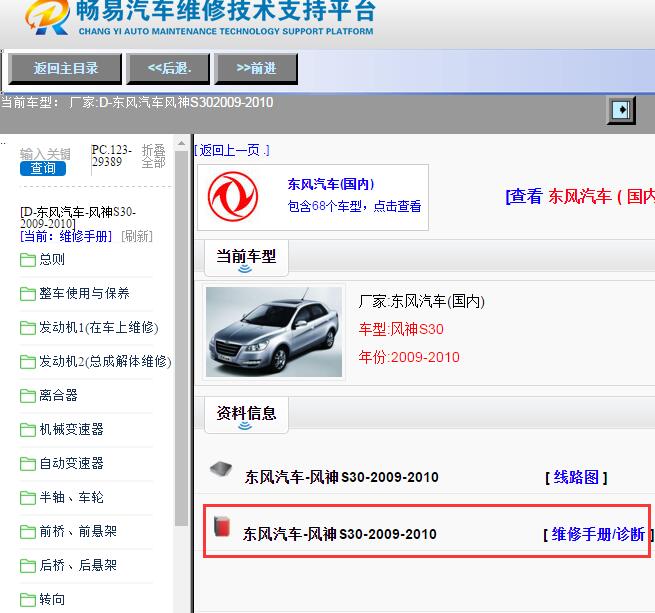Select the 总则 tree item text
Image resolution: width=655 pixels, height=613 pixels.
tap(52, 259)
